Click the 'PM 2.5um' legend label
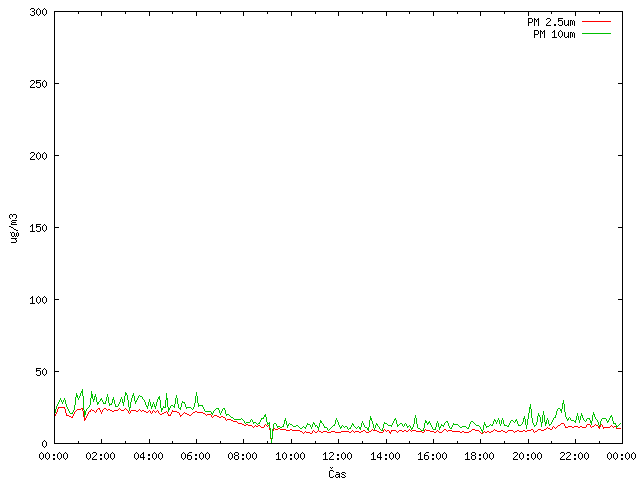This screenshot has height=480, width=640. pos(551,22)
